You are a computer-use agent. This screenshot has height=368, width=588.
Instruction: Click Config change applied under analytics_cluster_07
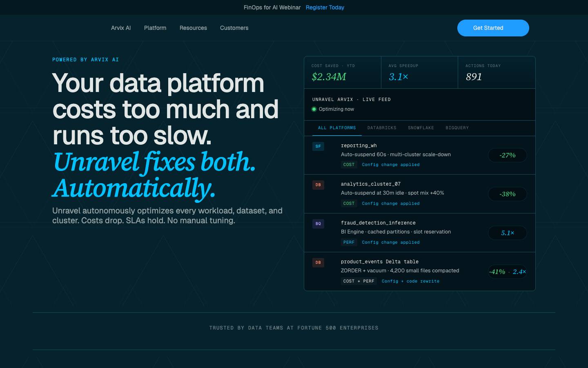pyautogui.click(x=391, y=203)
